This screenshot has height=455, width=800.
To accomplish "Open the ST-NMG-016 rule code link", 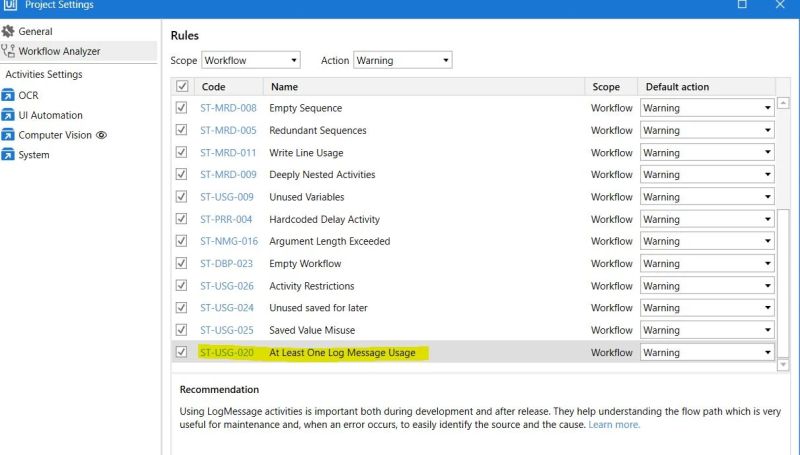I will point(229,241).
